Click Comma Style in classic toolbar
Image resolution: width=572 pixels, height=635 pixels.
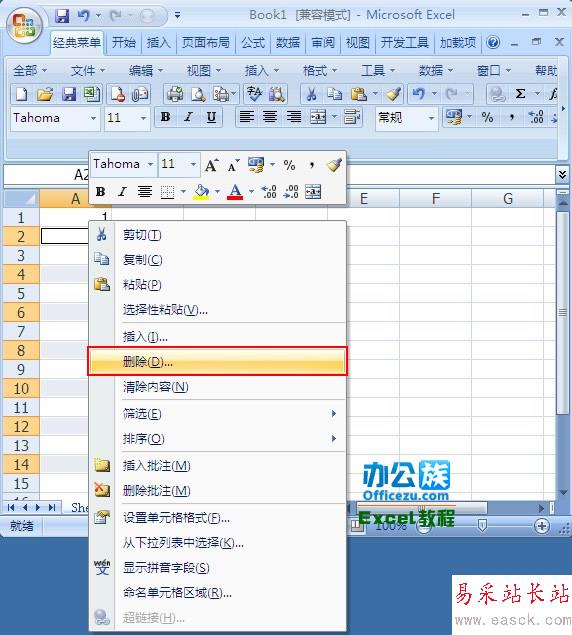[x=512, y=117]
